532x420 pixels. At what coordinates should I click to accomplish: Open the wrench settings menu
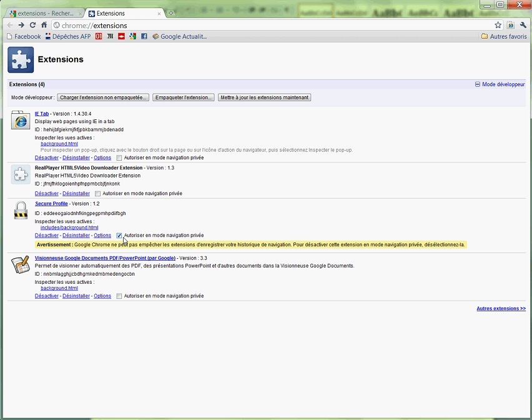(x=523, y=25)
